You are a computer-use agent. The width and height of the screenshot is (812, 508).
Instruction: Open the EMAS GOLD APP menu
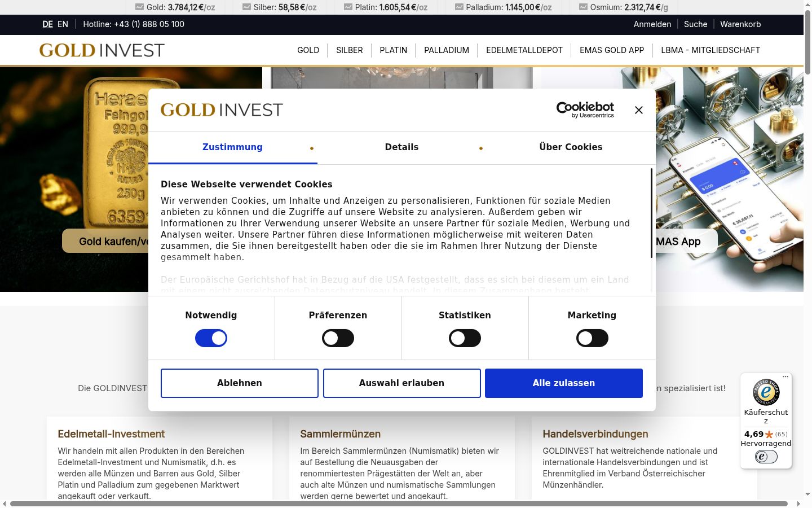[x=612, y=50]
